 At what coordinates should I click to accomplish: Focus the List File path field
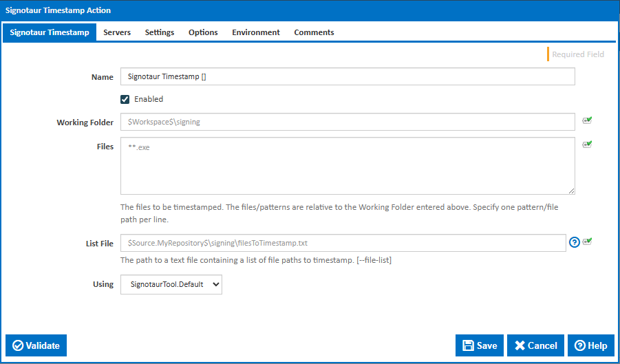(x=343, y=243)
